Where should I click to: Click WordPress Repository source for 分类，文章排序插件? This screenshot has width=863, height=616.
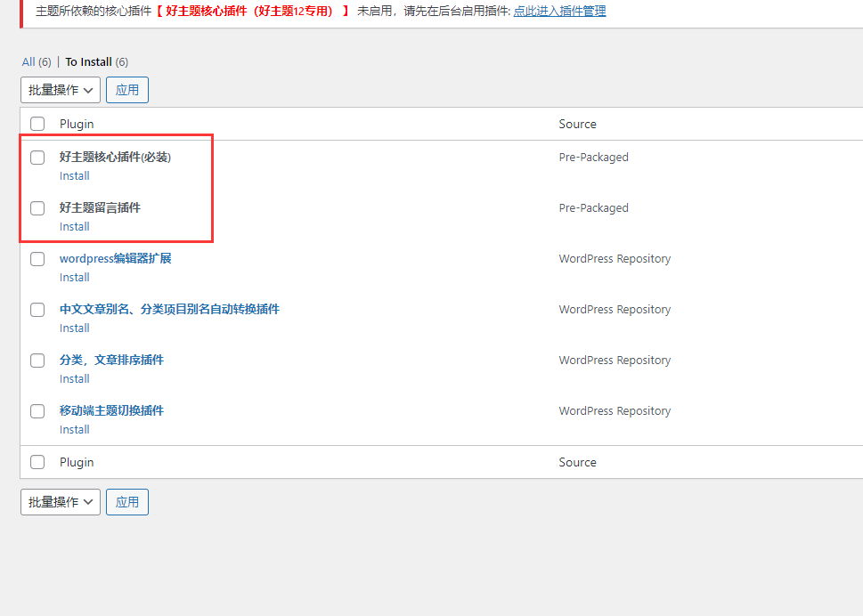(x=615, y=361)
